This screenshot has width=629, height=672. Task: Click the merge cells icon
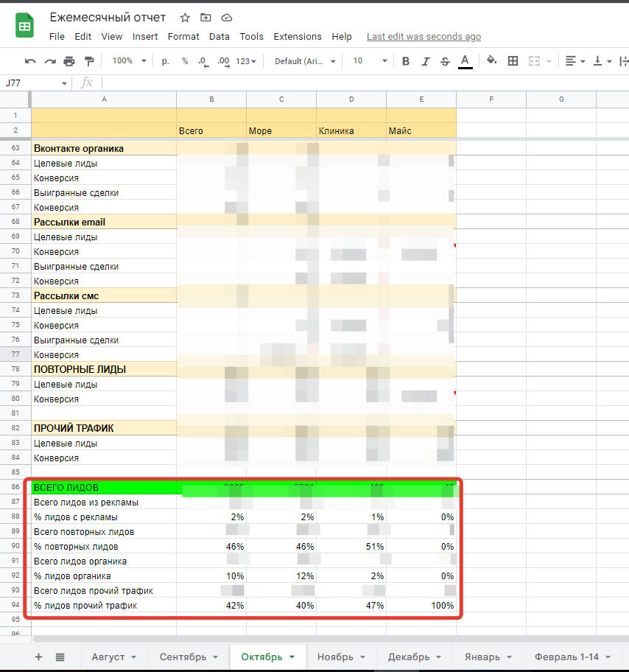(x=534, y=61)
